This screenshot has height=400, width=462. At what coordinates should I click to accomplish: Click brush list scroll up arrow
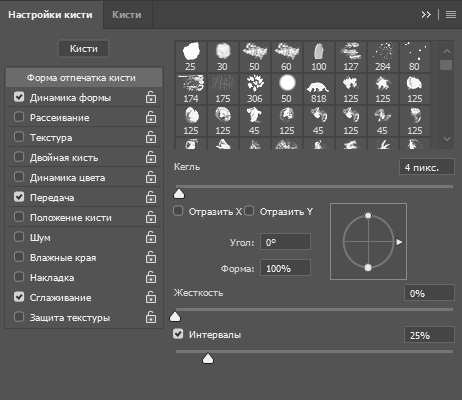[447, 51]
